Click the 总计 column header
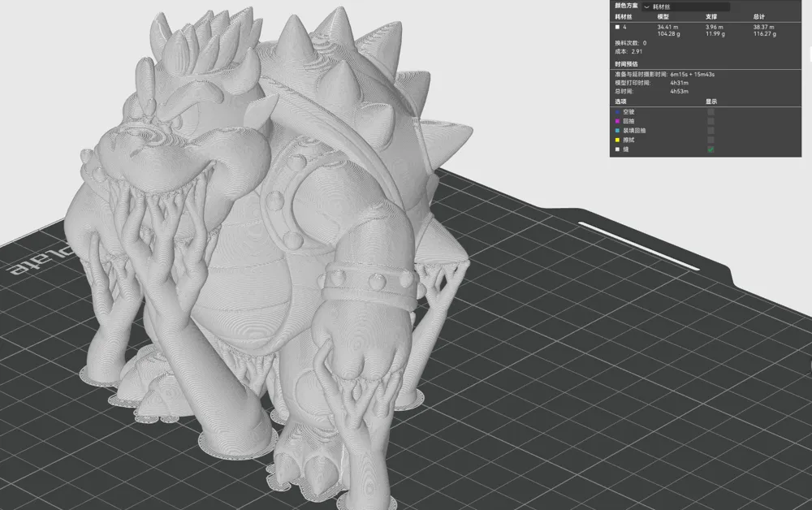The image size is (812, 510). coord(758,17)
